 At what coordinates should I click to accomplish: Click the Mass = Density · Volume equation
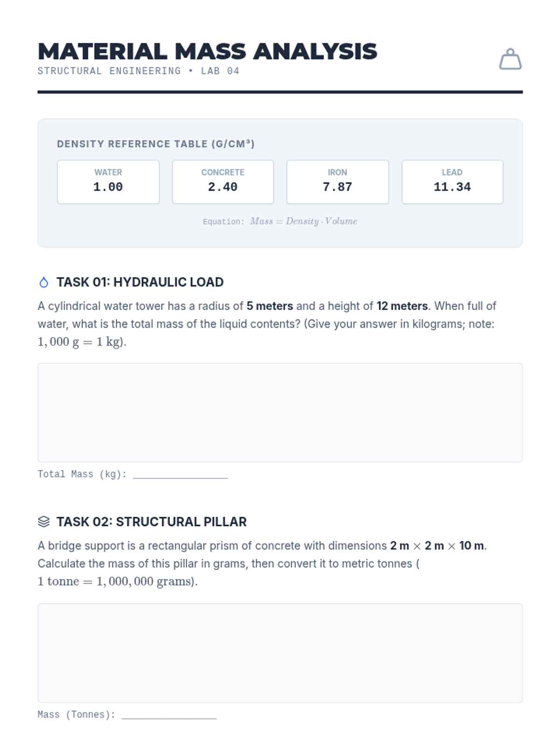[303, 221]
